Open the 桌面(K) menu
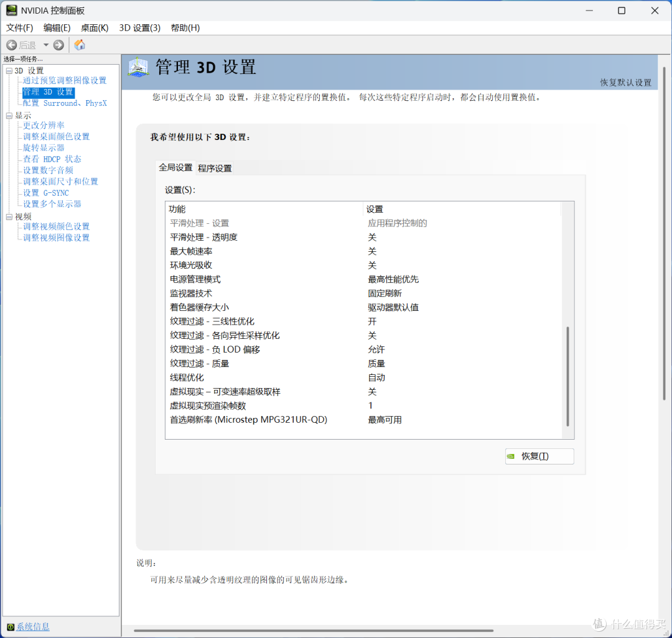The image size is (672, 638). point(95,28)
